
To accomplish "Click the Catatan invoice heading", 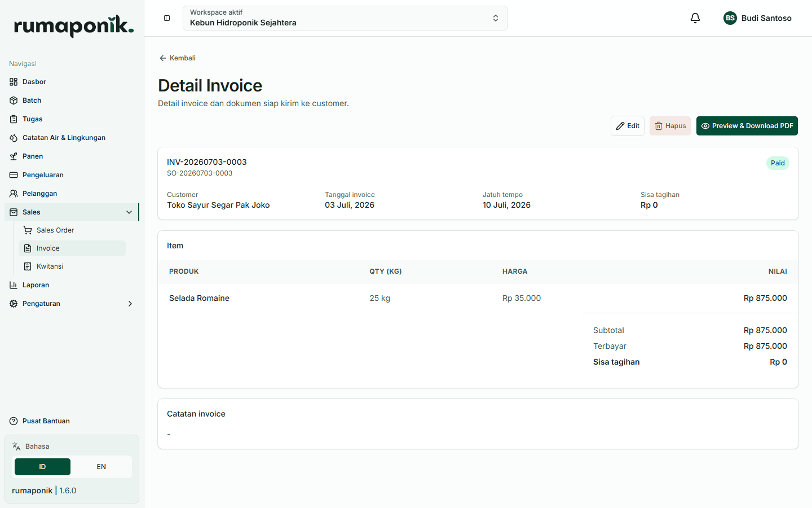I will 196,414.
